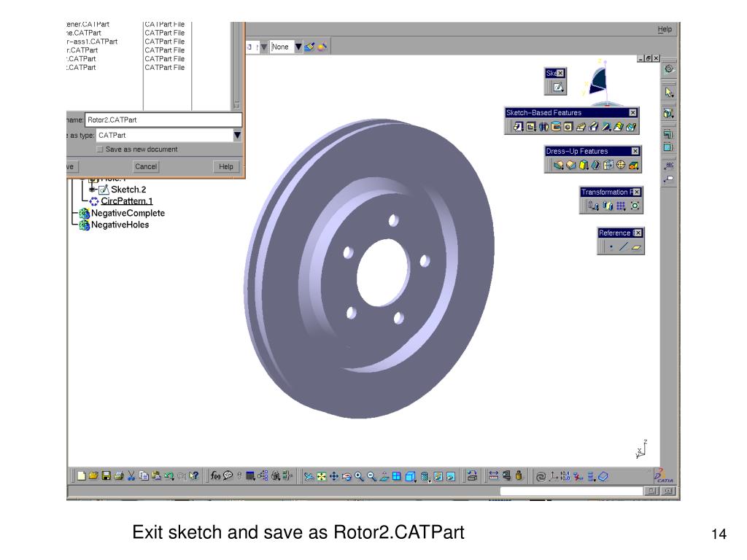747x560 pixels.
Task: Open the None filter dropdown arrow
Action: tap(298, 47)
